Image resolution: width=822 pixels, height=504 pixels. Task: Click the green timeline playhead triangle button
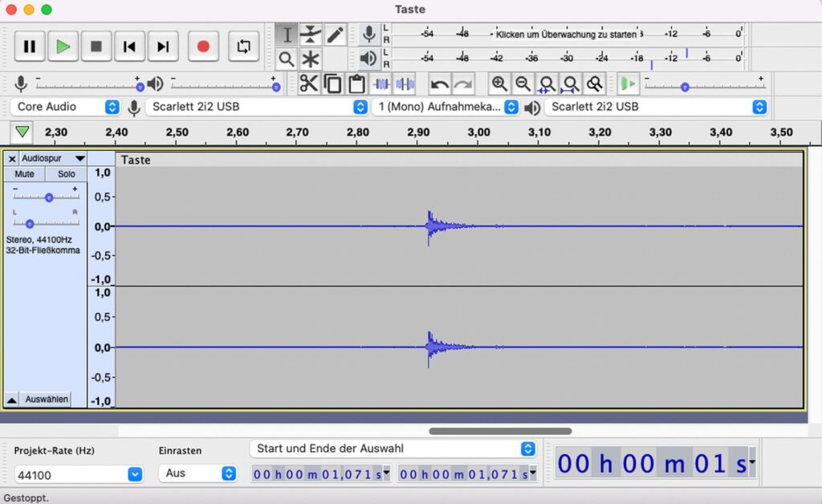(x=22, y=132)
